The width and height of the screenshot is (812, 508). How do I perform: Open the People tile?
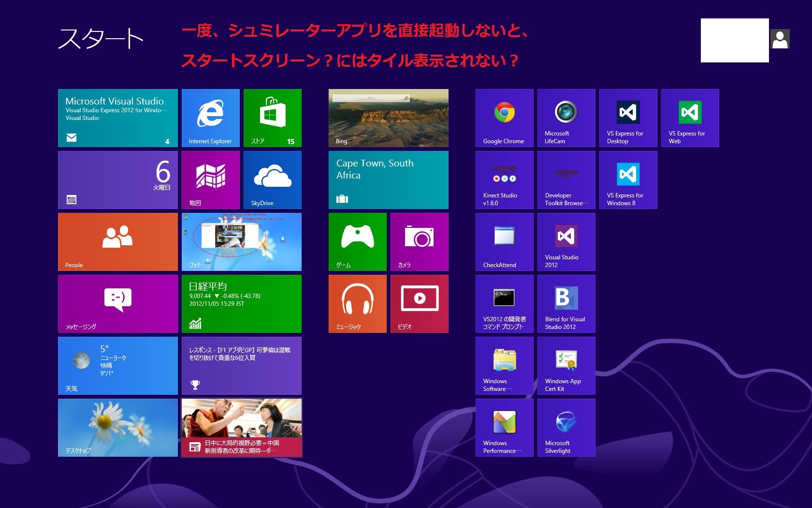click(x=118, y=242)
